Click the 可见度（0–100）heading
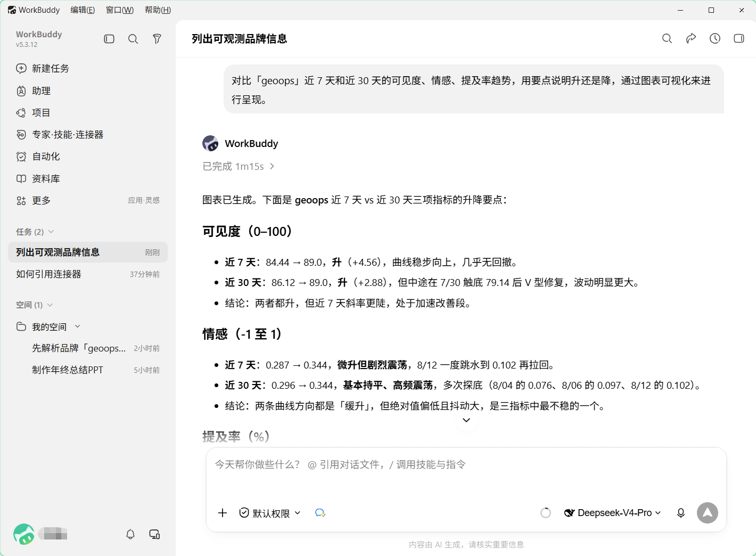 (247, 232)
